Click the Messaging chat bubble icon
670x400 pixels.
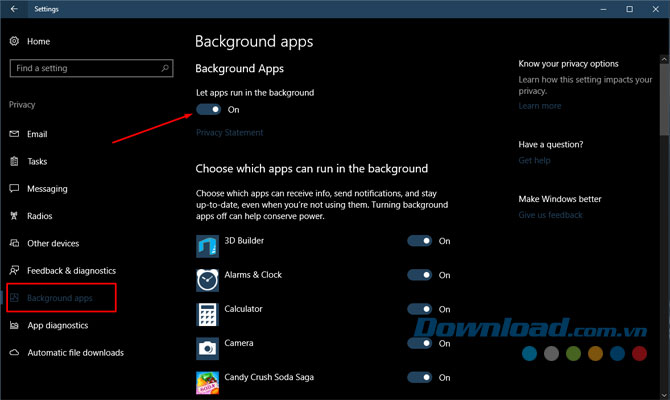[x=14, y=188]
